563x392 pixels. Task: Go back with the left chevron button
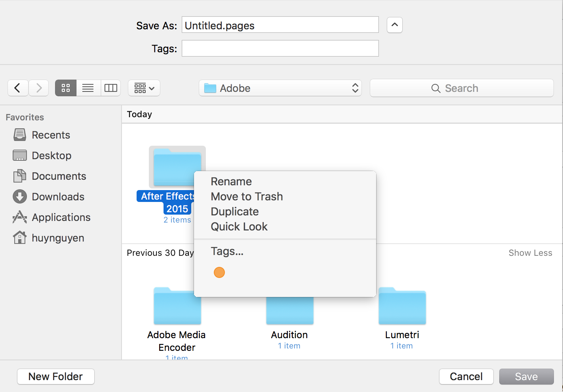click(18, 88)
